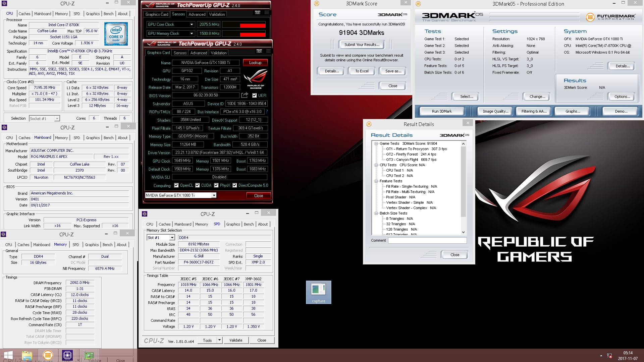Click the 3DMark05 Professional Edition title icon
This screenshot has height=362, width=644.
pos(418,4)
